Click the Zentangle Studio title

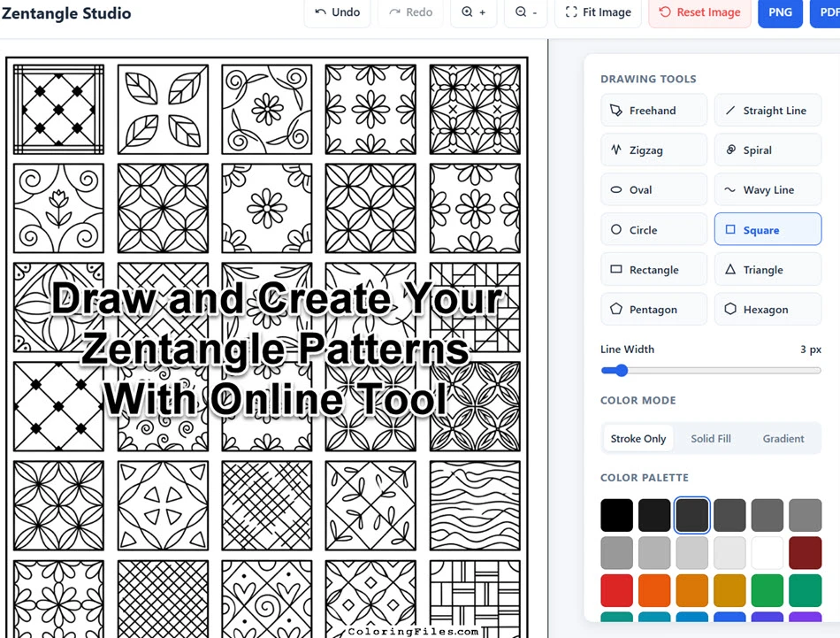[66, 13]
